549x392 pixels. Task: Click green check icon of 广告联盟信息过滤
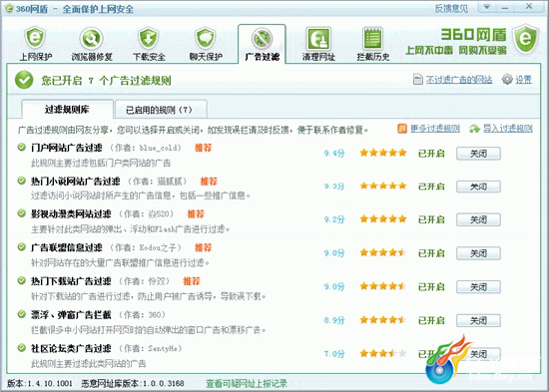(22, 246)
